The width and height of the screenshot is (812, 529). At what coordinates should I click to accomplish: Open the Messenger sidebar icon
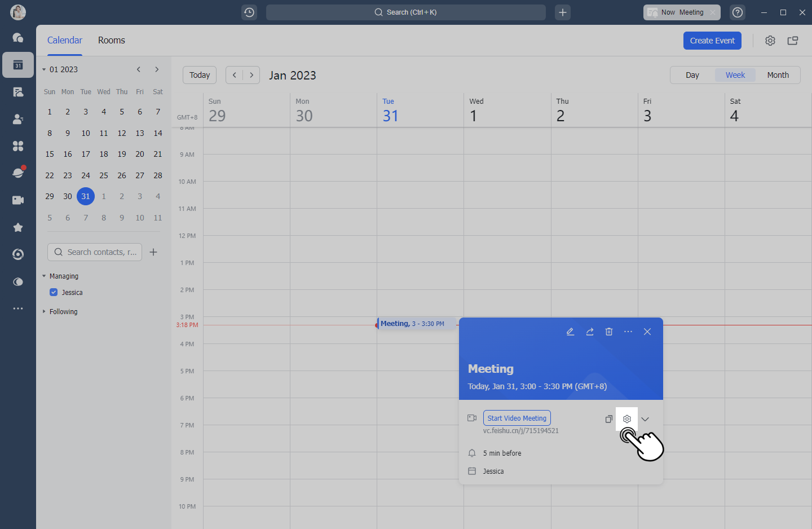click(x=17, y=38)
